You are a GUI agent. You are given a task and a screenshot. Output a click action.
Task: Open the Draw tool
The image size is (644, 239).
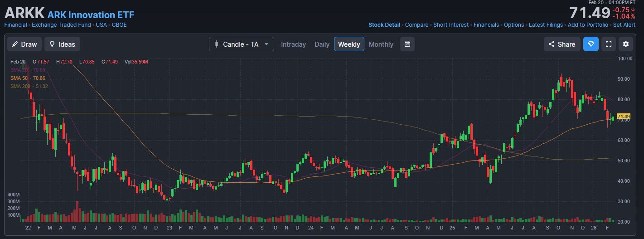tap(24, 44)
